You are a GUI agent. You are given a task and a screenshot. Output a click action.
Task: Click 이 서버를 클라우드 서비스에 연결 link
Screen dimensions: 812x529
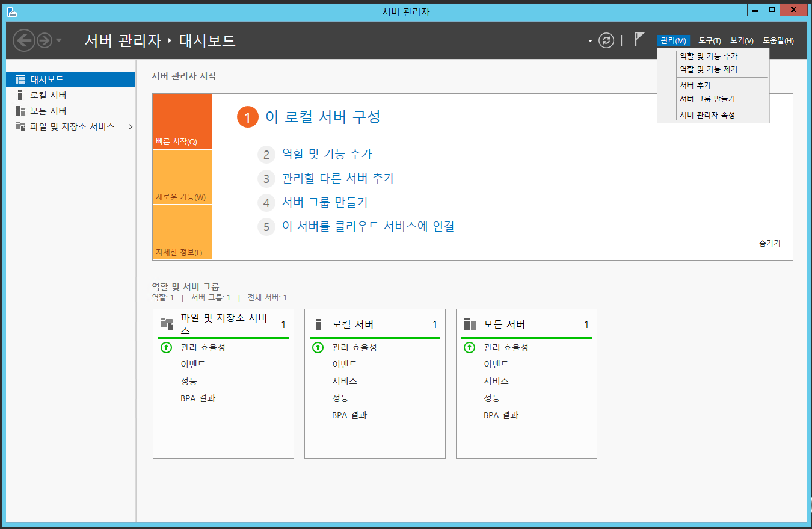coord(368,227)
